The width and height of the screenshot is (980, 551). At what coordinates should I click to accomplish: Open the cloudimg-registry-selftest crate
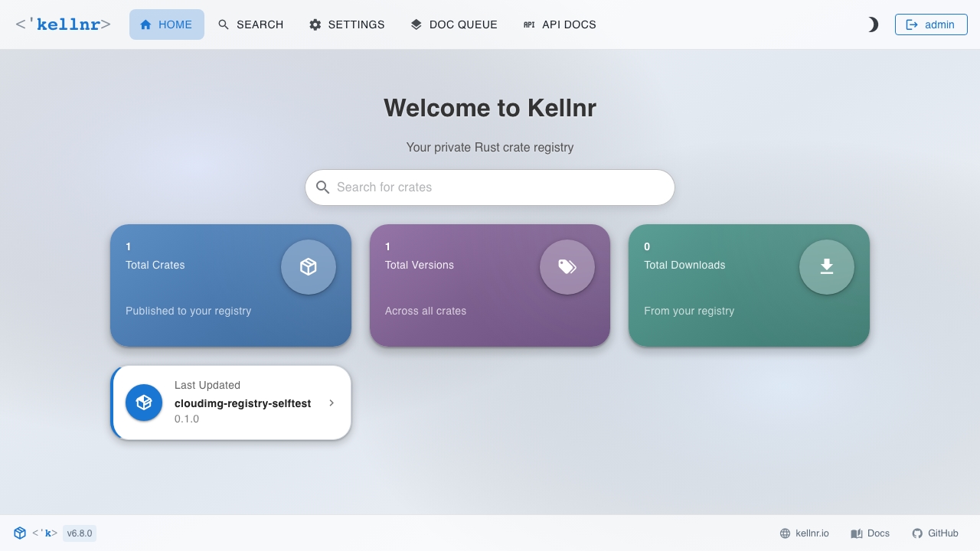(243, 403)
